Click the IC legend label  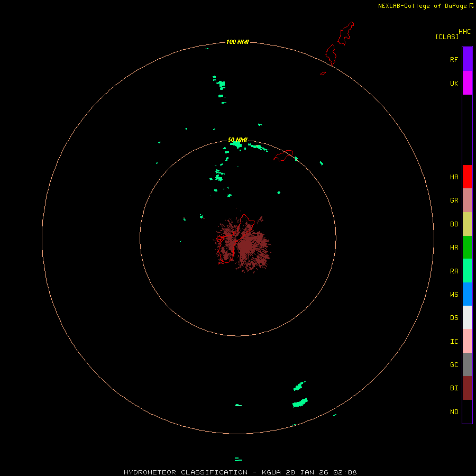pyautogui.click(x=454, y=342)
